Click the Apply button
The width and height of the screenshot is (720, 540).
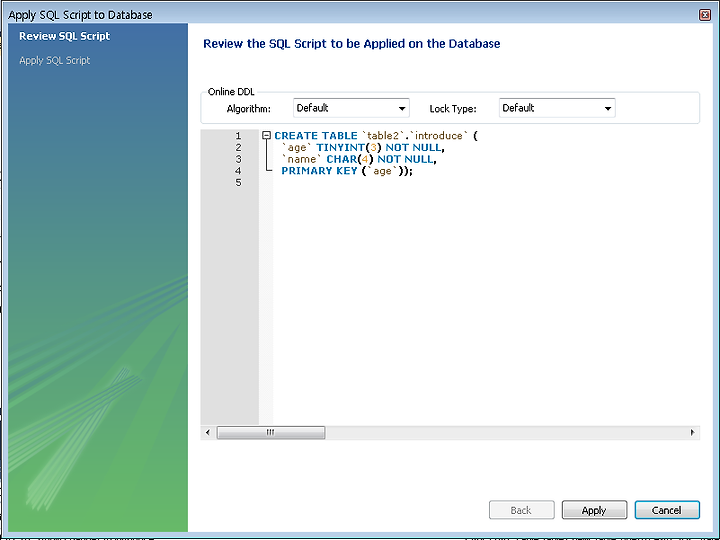point(594,510)
